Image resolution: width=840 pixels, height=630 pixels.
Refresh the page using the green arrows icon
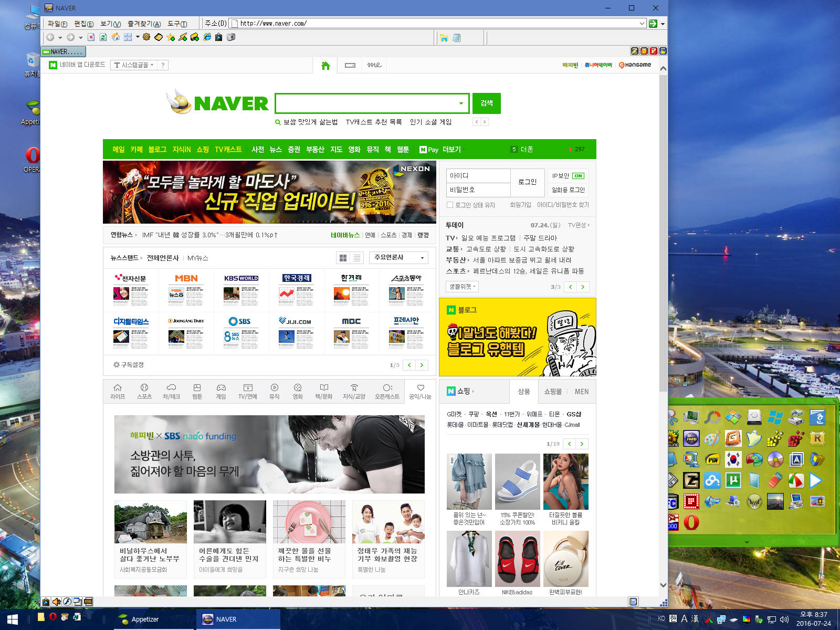pos(103,37)
